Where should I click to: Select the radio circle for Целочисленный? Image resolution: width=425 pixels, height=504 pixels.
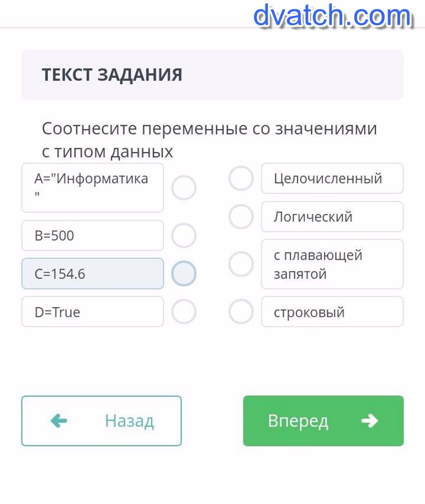241,179
